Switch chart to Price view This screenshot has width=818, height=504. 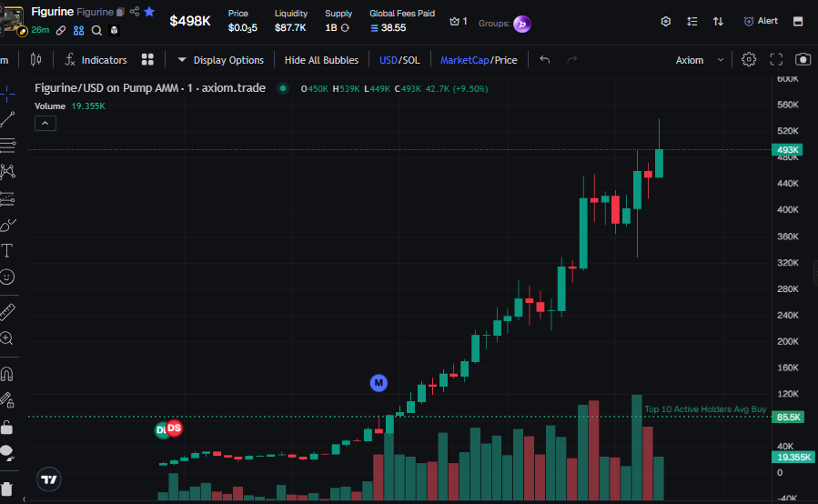pyautogui.click(x=506, y=60)
